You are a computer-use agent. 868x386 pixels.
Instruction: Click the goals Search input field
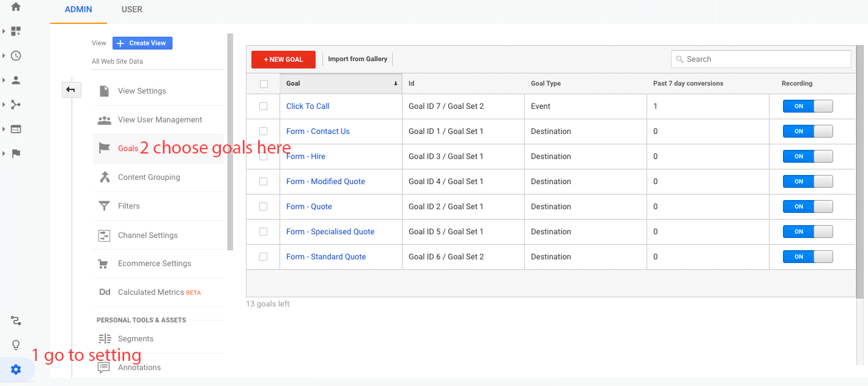coord(765,59)
